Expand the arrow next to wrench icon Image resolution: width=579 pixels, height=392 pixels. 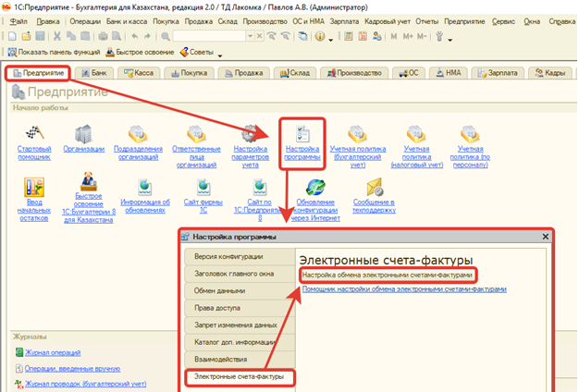tap(450, 39)
